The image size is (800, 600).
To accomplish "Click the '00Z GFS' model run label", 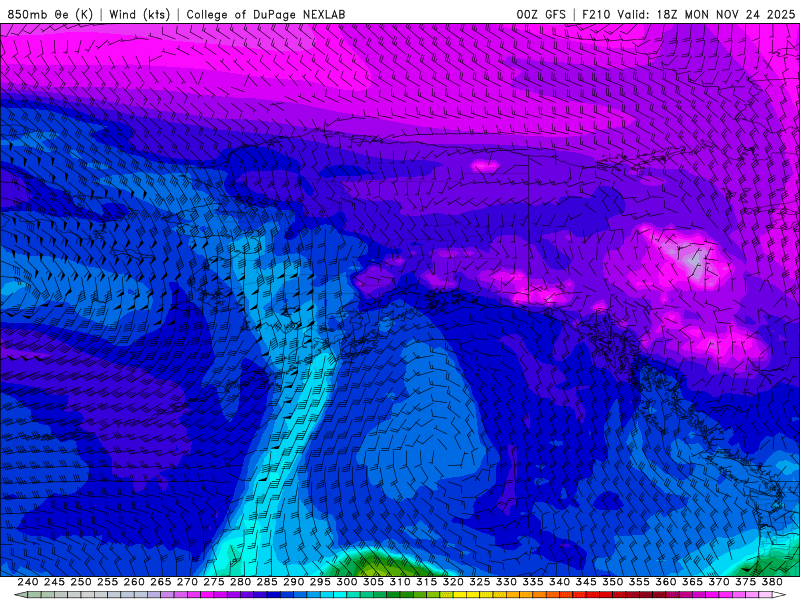I will (x=541, y=14).
